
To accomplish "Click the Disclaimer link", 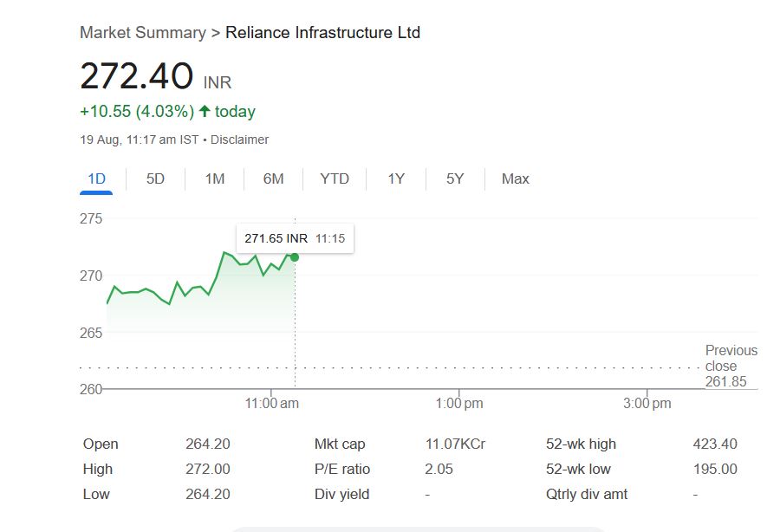I will pos(240,139).
